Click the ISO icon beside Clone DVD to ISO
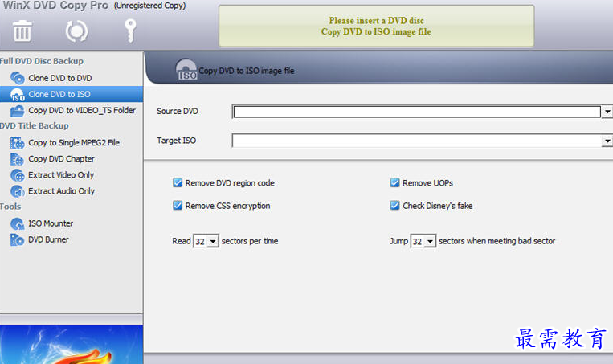Viewport: 613px width, 364px height. tap(17, 95)
